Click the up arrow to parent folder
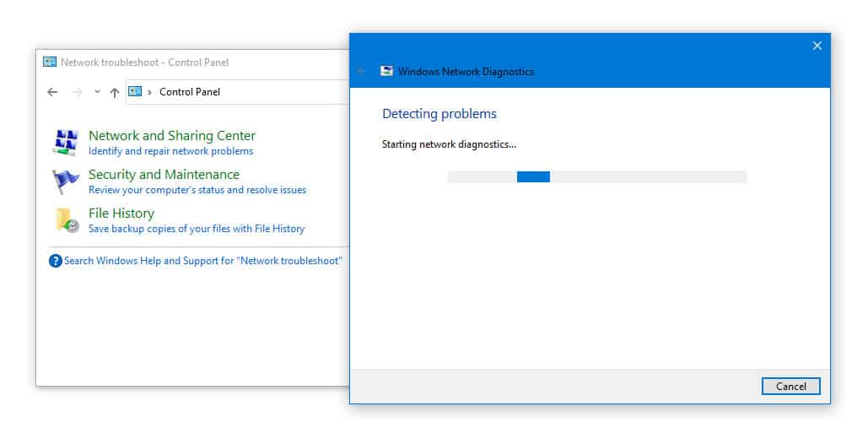This screenshot has height=433, width=868. [115, 92]
